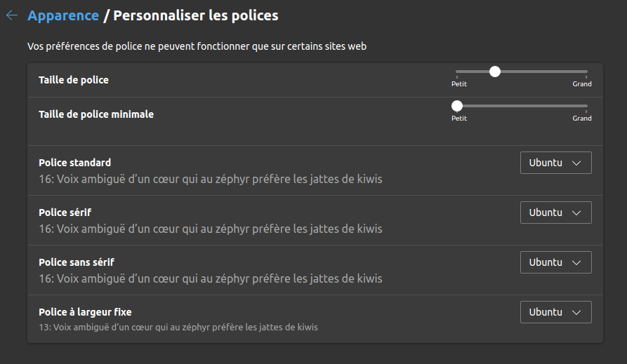This screenshot has width=627, height=364.
Task: Expand the Police sérif Ubuntu dropdown
Action: [555, 213]
